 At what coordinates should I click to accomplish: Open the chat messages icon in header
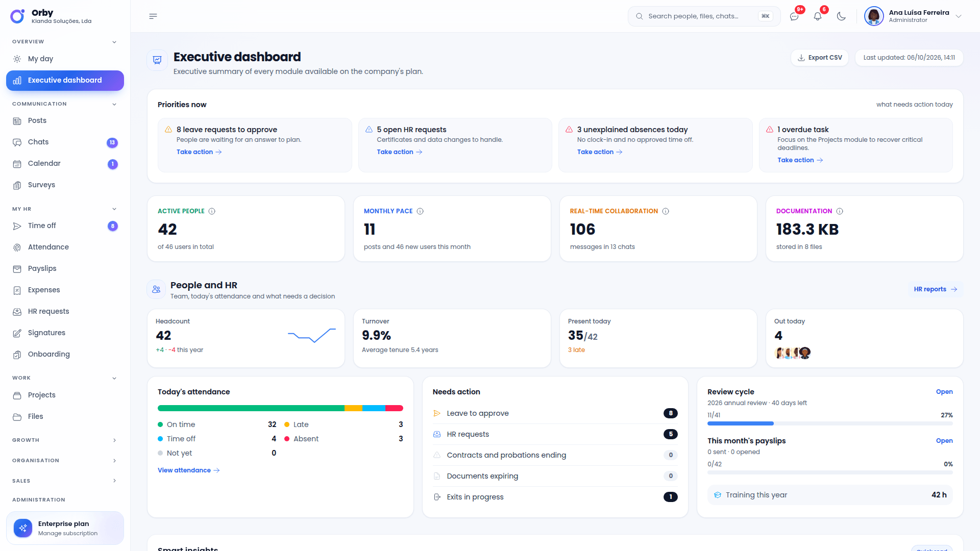point(794,16)
